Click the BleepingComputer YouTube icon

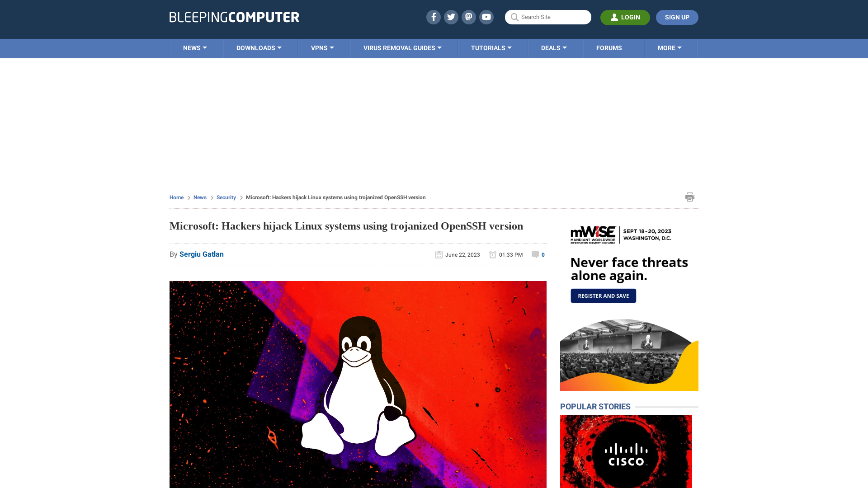[486, 17]
